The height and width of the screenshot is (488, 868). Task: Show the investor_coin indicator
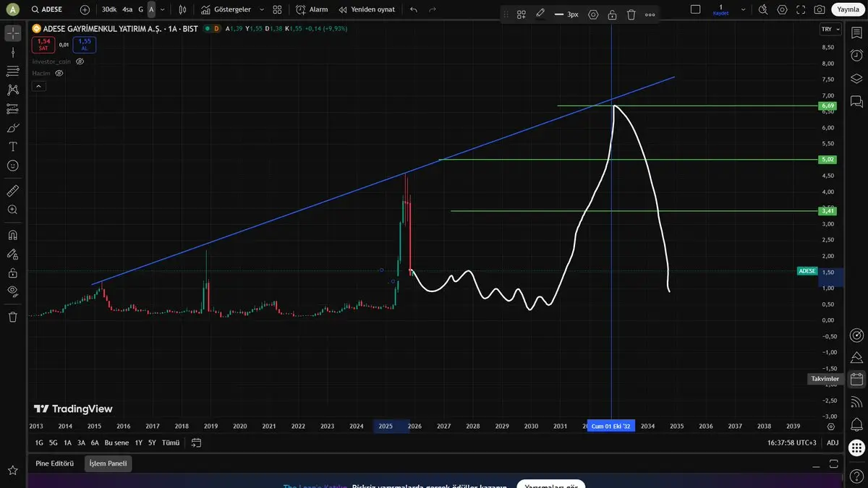pyautogui.click(x=80, y=61)
